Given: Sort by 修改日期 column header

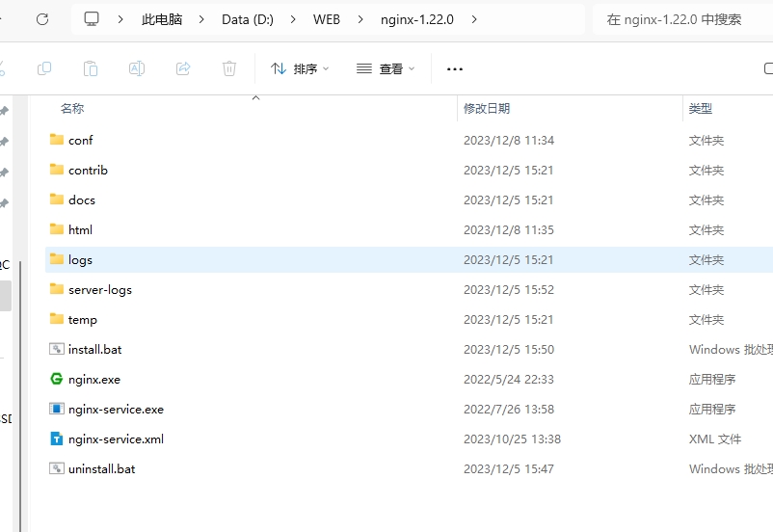Looking at the screenshot, I should [487, 109].
